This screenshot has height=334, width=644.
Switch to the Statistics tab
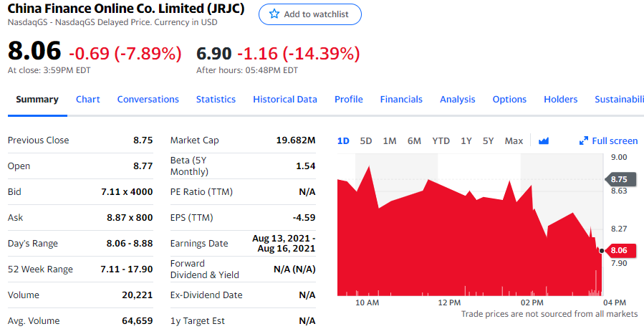(216, 100)
